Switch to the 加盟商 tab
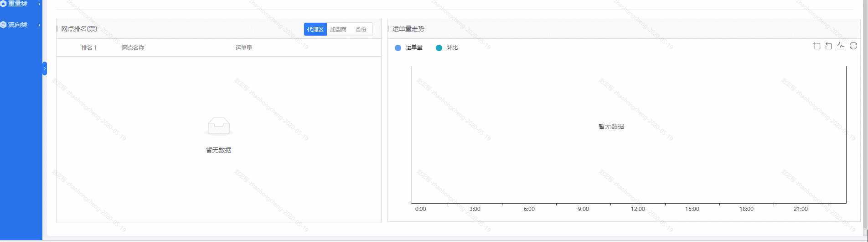Screen dimensions: 868x242 tap(338, 29)
